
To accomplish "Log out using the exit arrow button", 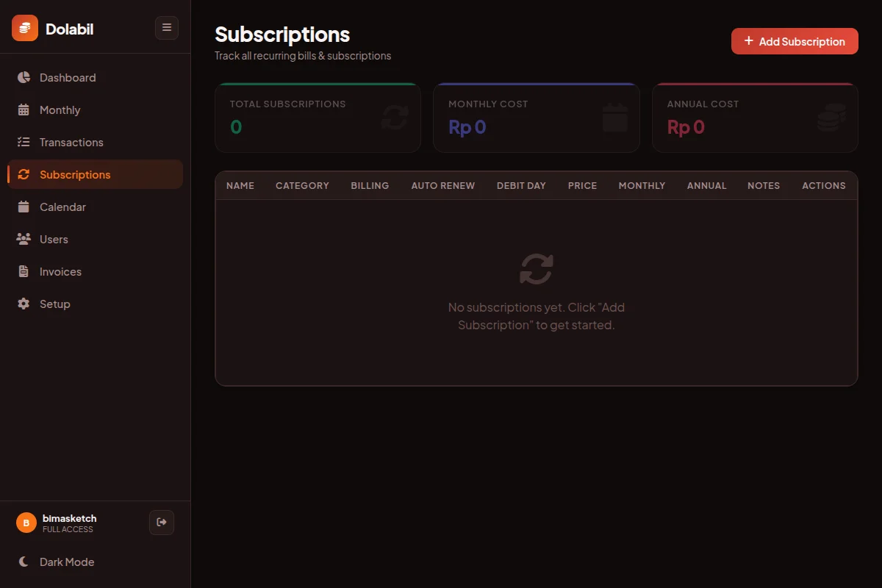I will 162,523.
